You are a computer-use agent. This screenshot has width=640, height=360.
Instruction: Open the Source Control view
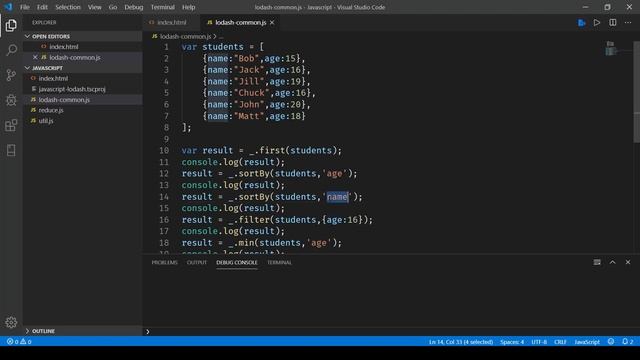tap(11, 75)
